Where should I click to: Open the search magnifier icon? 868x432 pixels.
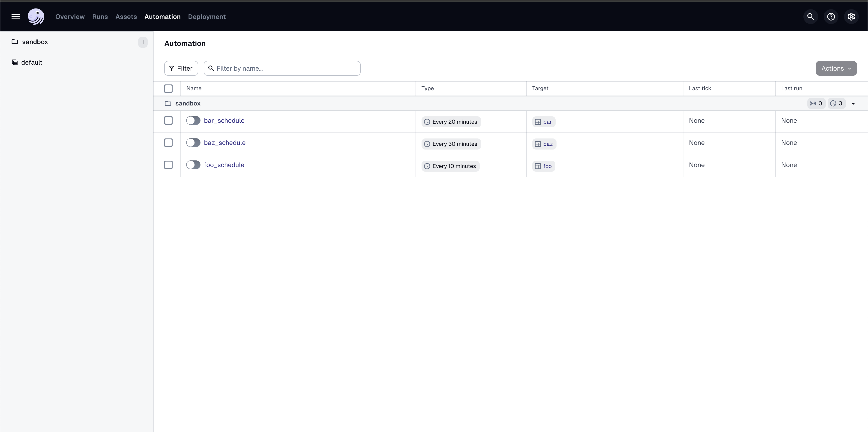click(x=810, y=17)
